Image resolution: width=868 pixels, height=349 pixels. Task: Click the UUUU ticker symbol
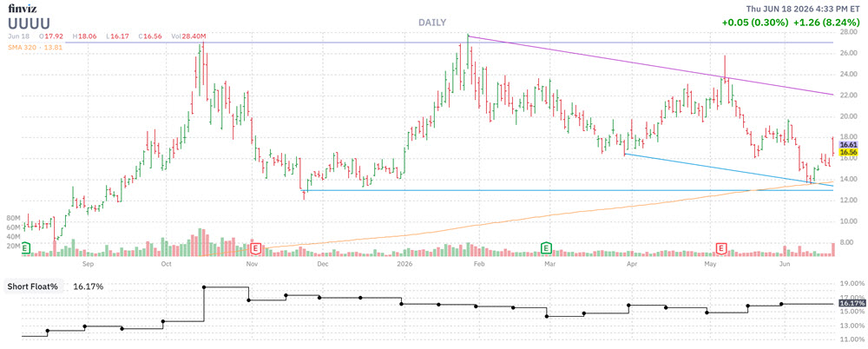point(29,23)
